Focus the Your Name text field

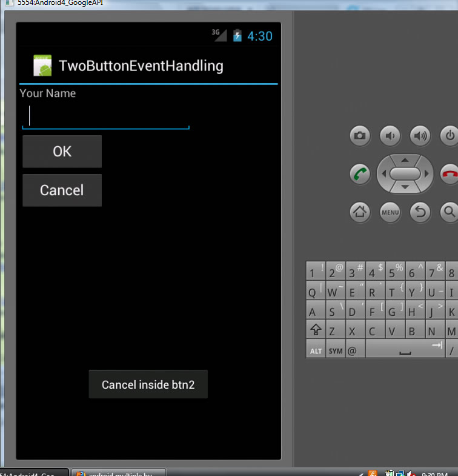pos(106,116)
